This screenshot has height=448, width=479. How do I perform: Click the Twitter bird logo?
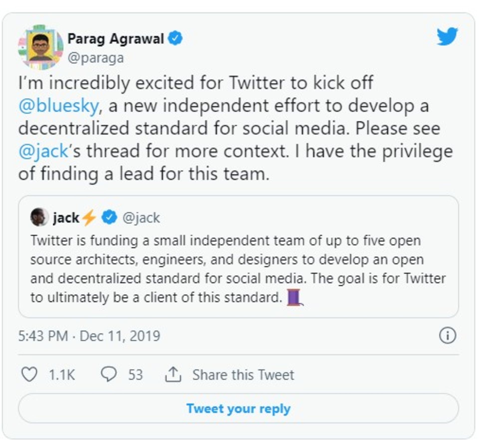pyautogui.click(x=447, y=36)
